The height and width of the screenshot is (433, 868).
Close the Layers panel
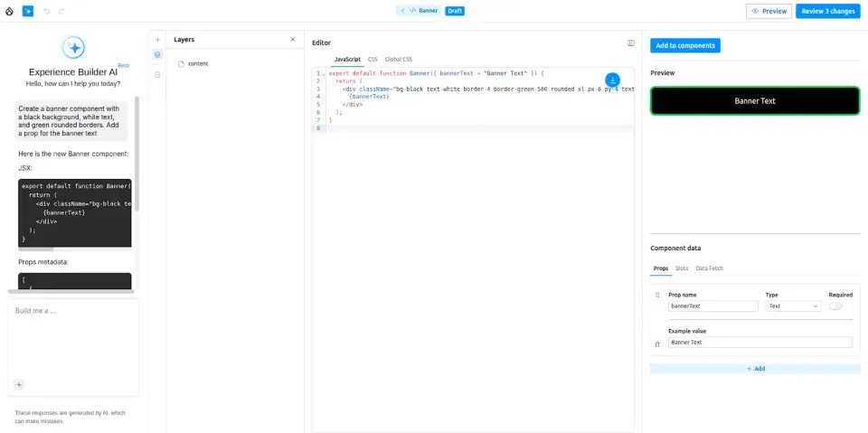(x=293, y=39)
